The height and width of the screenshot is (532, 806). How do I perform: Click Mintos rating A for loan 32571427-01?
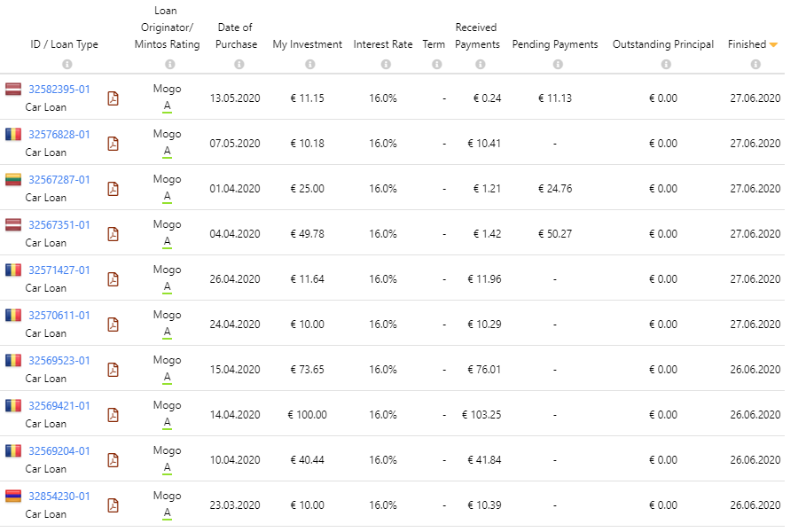tap(167, 286)
